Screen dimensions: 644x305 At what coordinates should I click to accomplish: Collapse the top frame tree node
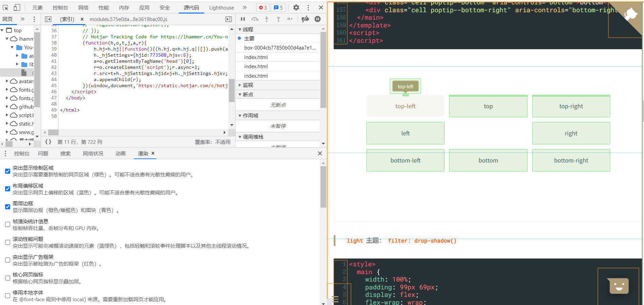pyautogui.click(x=2, y=31)
